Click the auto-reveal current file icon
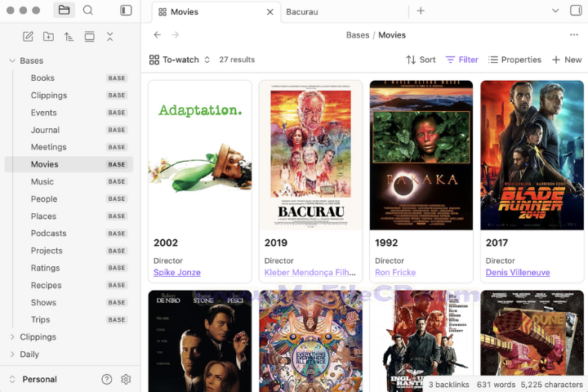This screenshot has height=392, width=588. [x=89, y=37]
